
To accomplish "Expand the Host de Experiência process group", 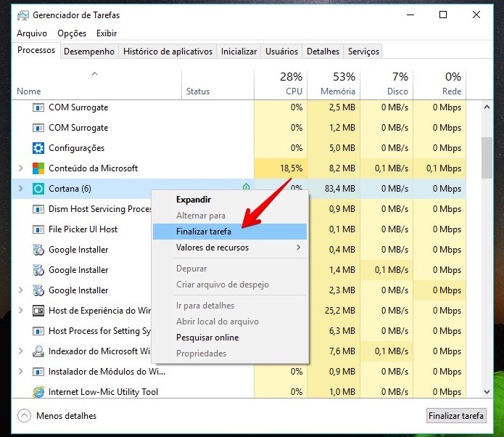I will (21, 310).
